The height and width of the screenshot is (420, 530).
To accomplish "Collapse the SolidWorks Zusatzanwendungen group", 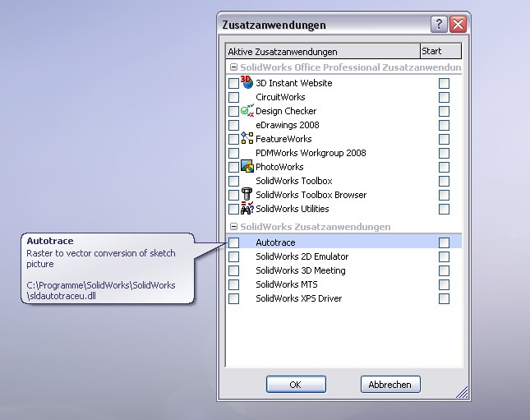I will click(x=233, y=226).
